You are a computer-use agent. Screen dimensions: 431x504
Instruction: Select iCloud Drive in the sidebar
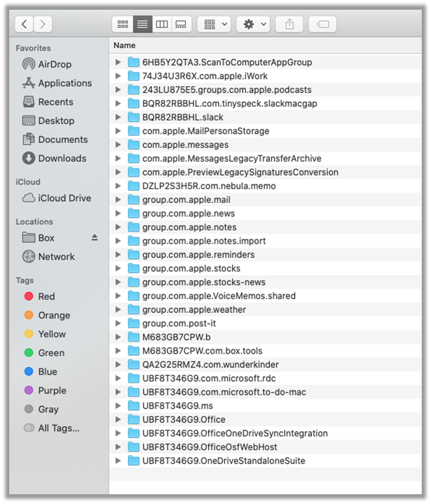pos(64,198)
